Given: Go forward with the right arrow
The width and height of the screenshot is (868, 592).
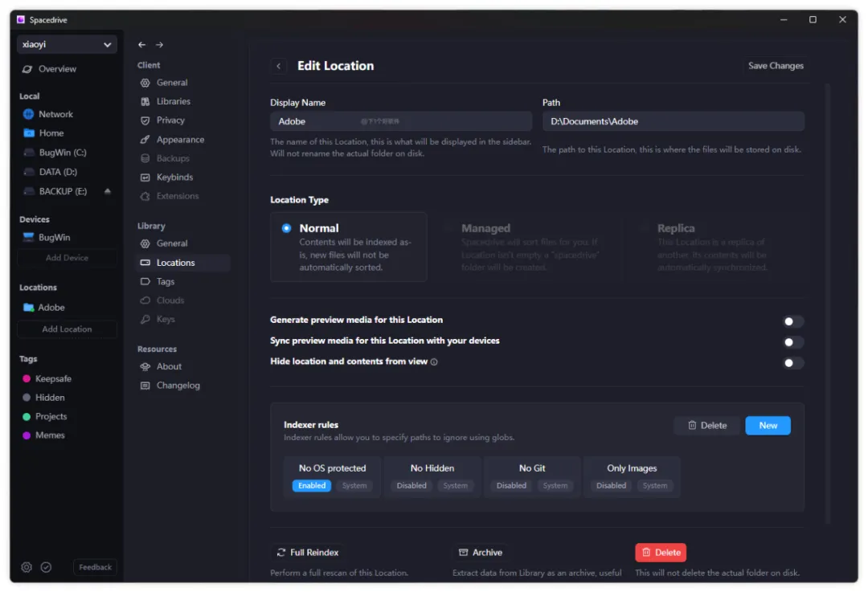Looking at the screenshot, I should (x=159, y=45).
